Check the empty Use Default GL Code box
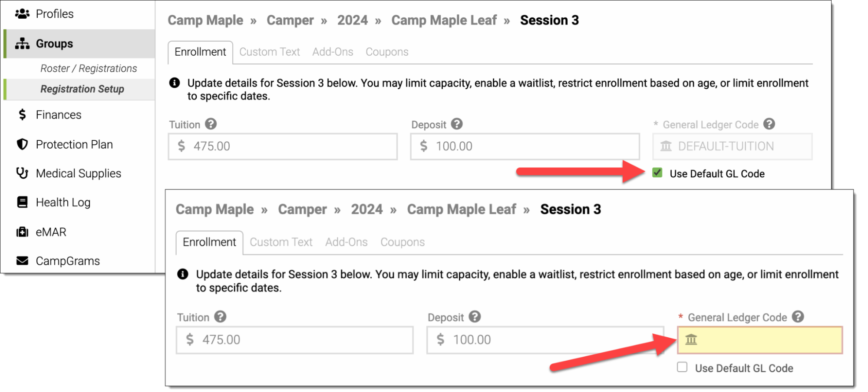The width and height of the screenshot is (868, 392). pos(682,367)
